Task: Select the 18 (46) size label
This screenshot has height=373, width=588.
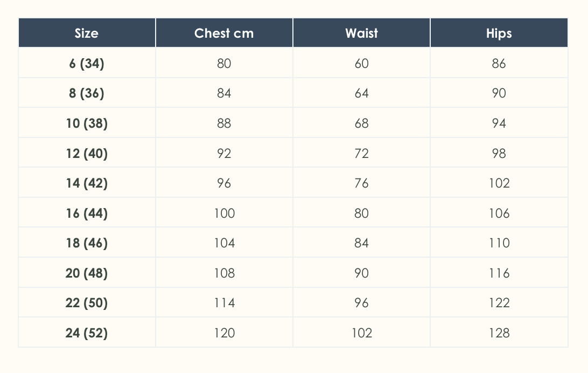Action: click(87, 243)
